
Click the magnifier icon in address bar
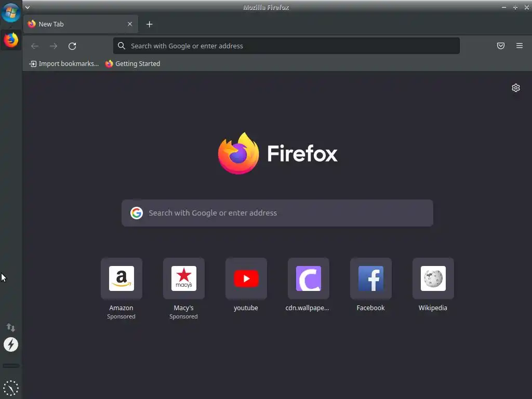tap(122, 46)
